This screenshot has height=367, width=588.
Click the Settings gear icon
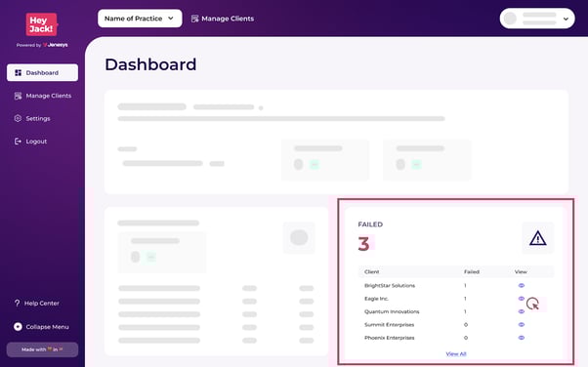click(18, 118)
